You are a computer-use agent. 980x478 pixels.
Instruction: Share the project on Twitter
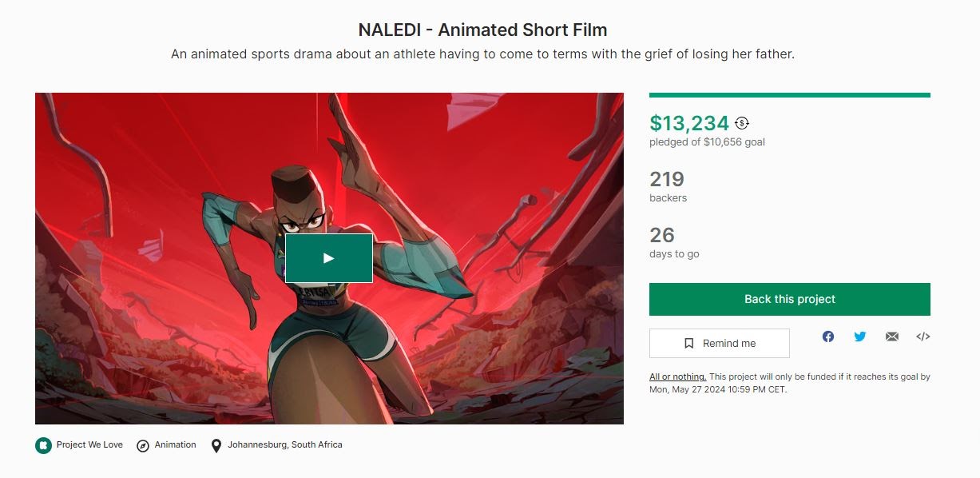[x=860, y=337]
